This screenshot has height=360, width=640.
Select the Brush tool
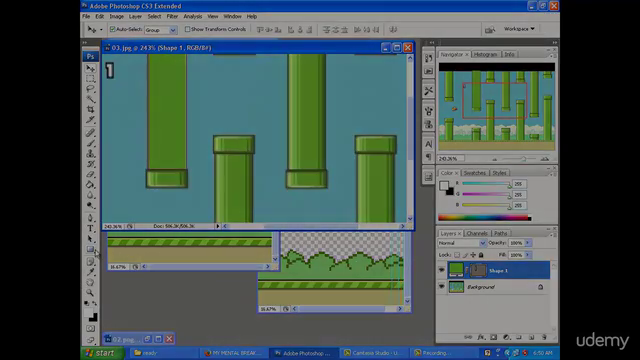[91, 143]
